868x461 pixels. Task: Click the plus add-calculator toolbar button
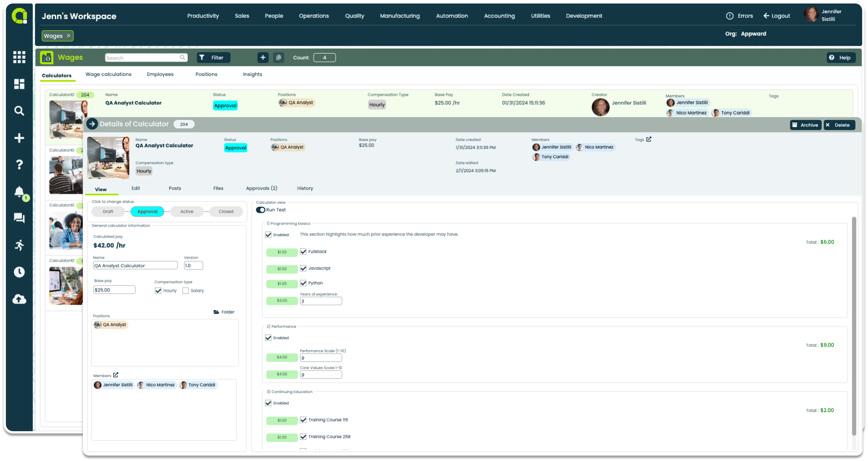tap(263, 58)
